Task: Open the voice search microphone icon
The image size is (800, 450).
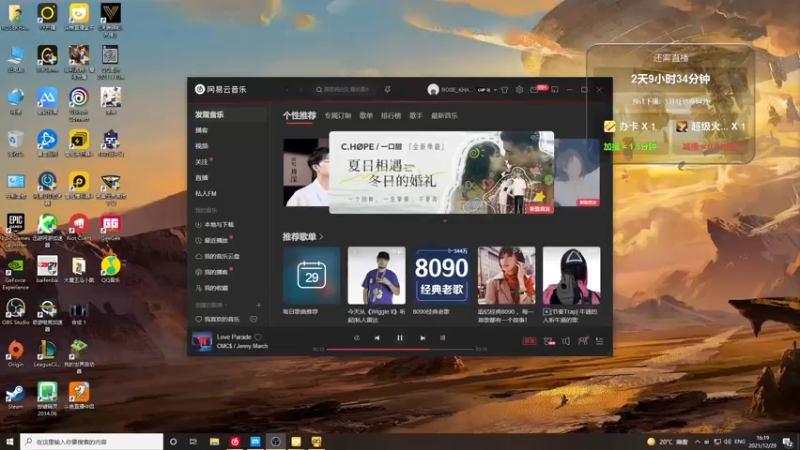Action: click(x=388, y=90)
